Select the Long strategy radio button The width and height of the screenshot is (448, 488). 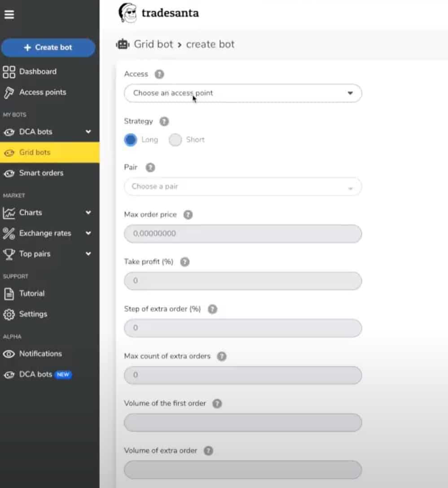131,140
